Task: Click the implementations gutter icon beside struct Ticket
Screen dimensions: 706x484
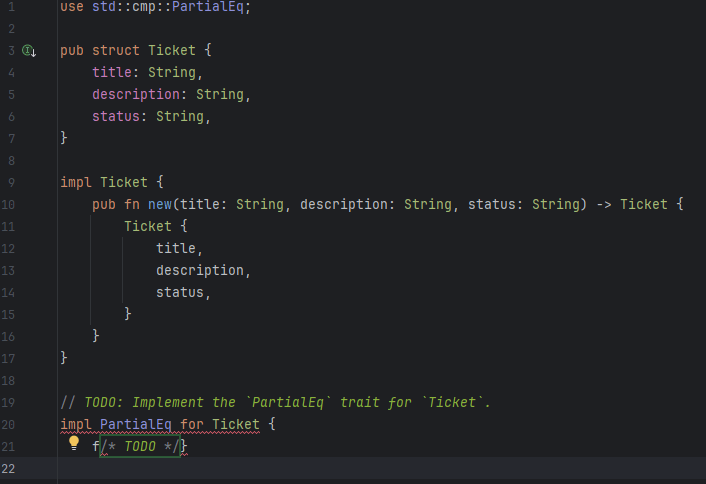Action: [x=29, y=50]
